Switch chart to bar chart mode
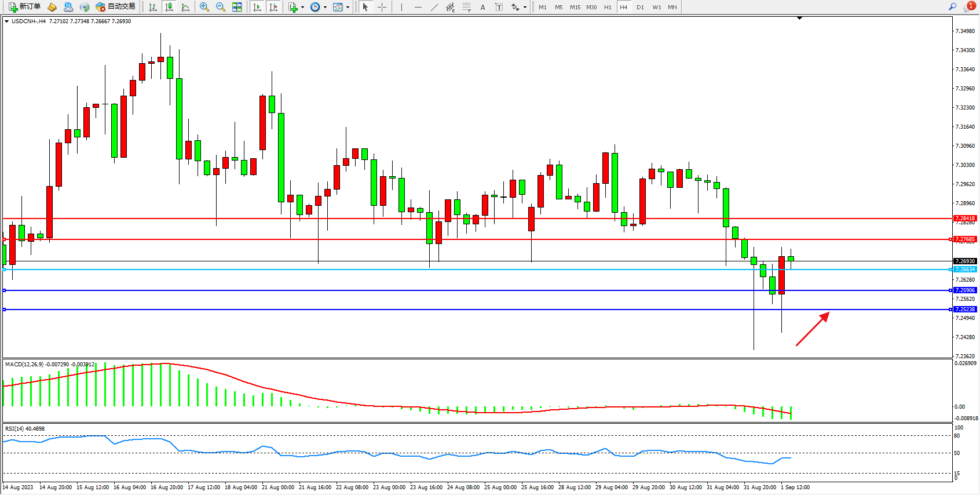 [153, 7]
